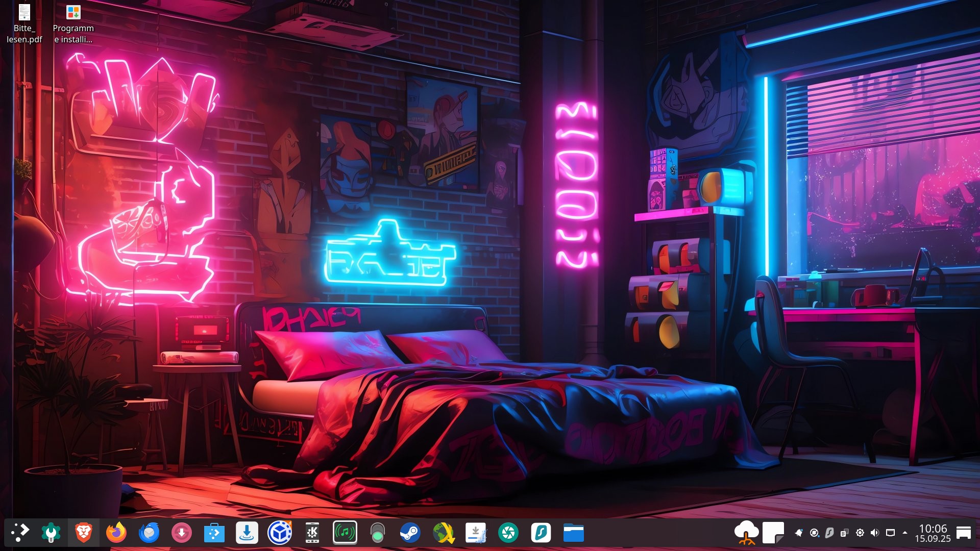Open screen brightness tray control
Screen dimensions: 980x551
point(860,533)
